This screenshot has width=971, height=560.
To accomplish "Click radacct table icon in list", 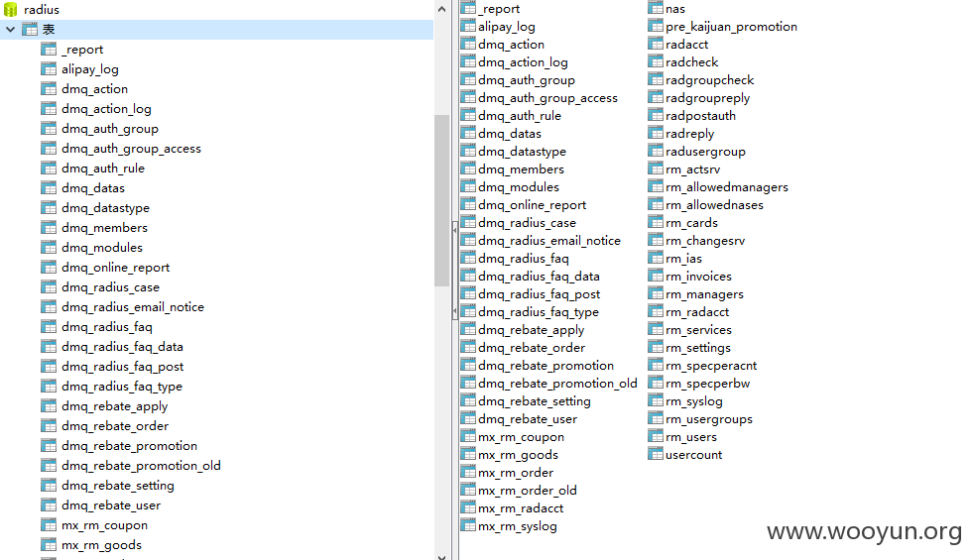I will point(656,44).
